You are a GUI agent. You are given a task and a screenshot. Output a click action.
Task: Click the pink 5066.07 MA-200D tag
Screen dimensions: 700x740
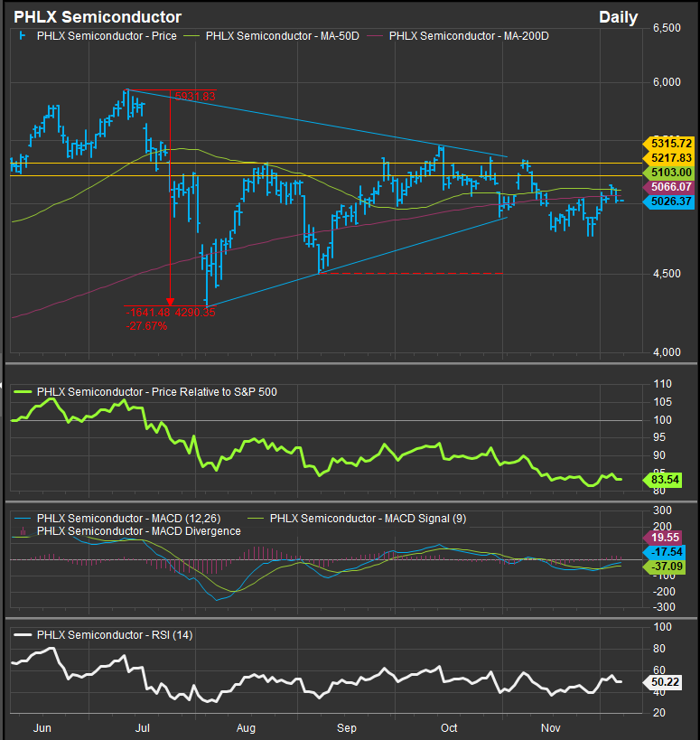click(670, 187)
